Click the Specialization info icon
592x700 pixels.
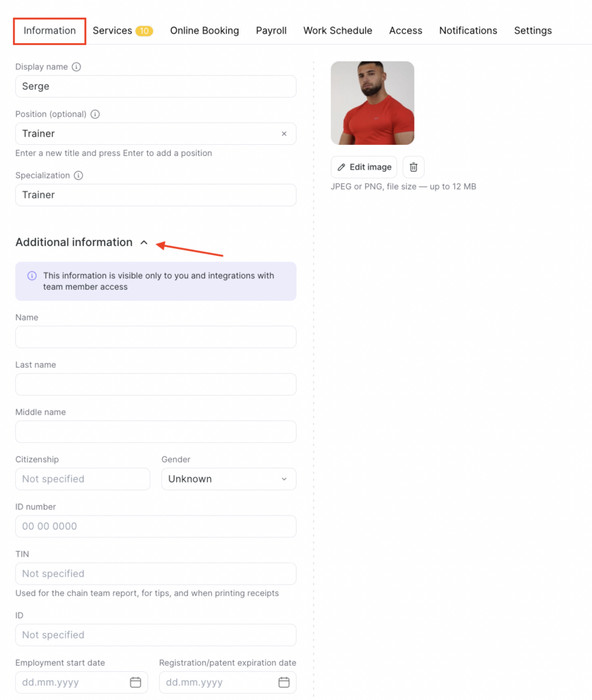click(79, 176)
